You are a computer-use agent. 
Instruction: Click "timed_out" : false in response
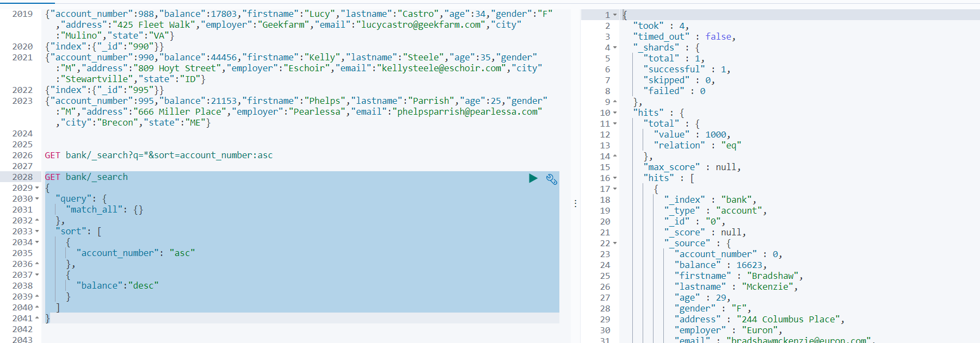[x=685, y=37]
